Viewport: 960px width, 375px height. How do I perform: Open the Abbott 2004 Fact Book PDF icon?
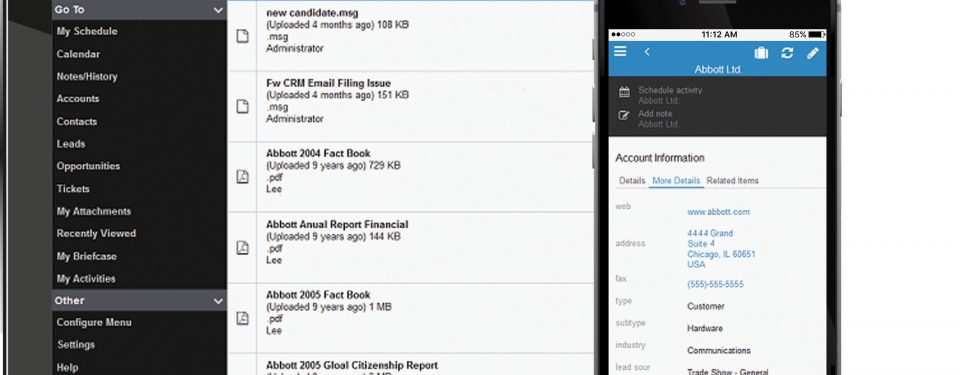tap(242, 177)
